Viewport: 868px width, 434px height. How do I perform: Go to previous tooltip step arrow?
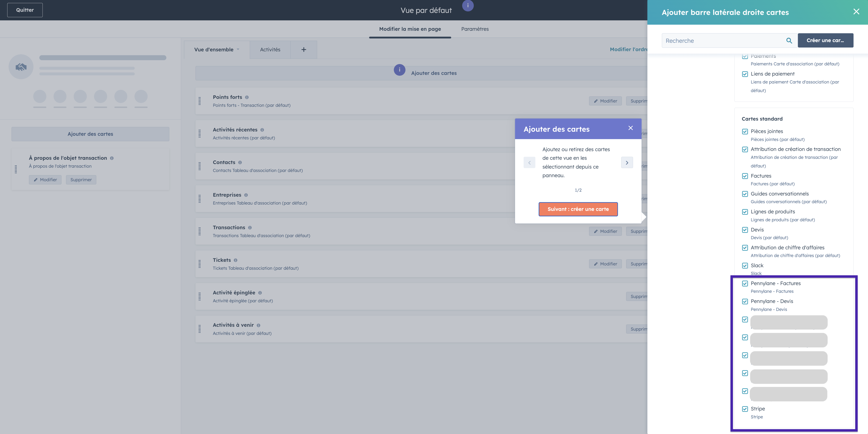[x=529, y=162]
